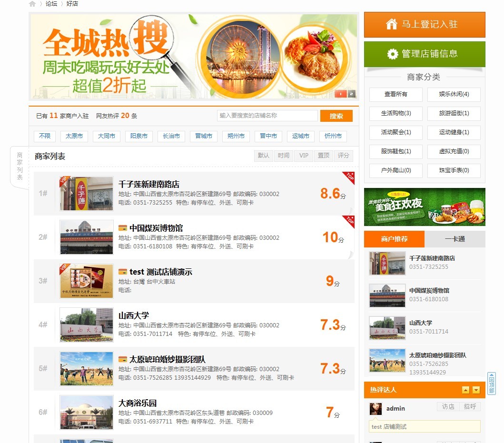
Task: Select the 晋城市 city tab
Action: pos(203,136)
